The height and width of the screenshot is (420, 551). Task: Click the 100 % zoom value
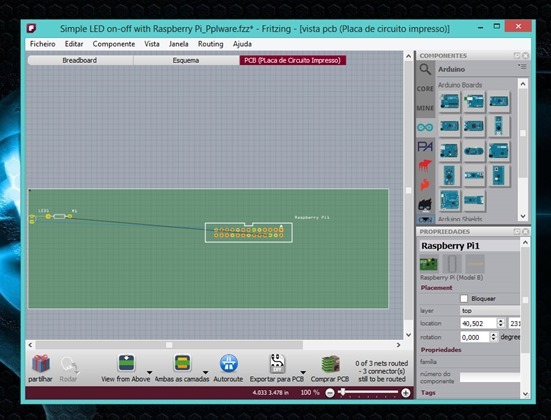click(x=310, y=393)
